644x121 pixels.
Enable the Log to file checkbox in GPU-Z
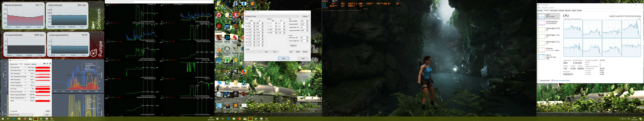(11, 111)
